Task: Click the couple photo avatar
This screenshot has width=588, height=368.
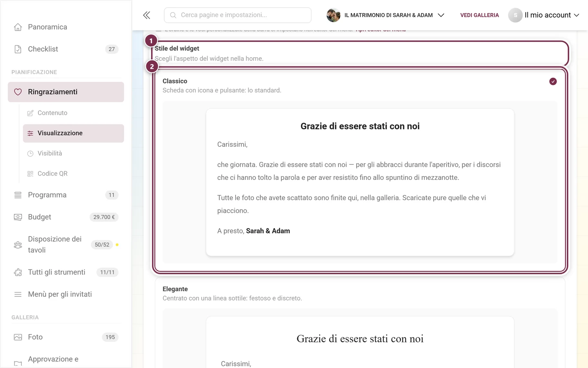Action: point(333,15)
